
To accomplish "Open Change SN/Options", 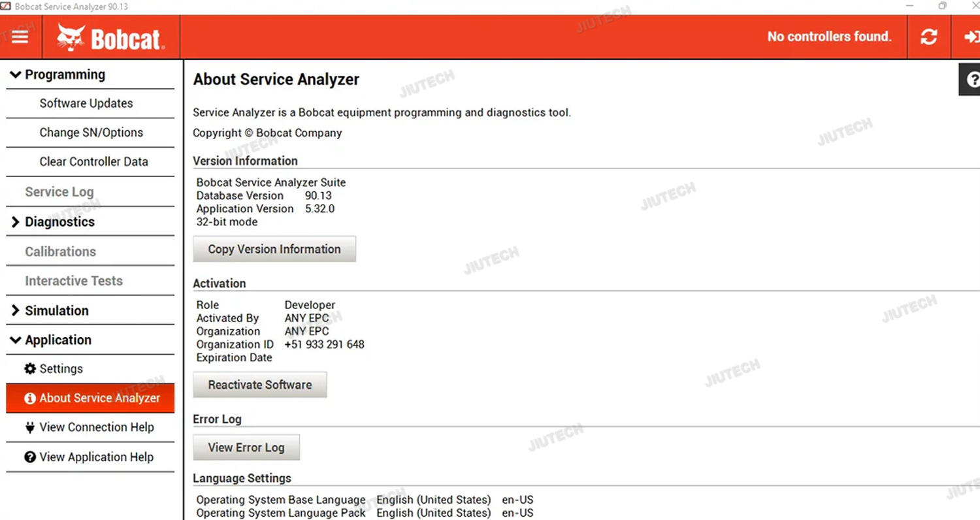I will tap(90, 133).
